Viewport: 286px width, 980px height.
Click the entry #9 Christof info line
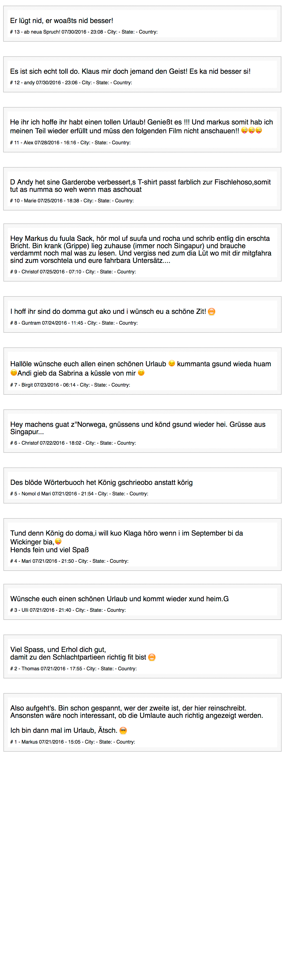pyautogui.click(x=73, y=272)
